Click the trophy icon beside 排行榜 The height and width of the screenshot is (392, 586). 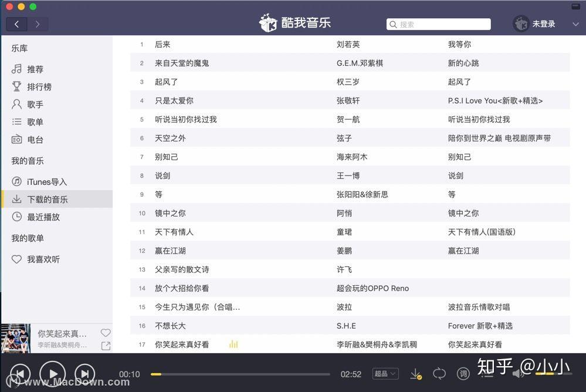(x=16, y=86)
